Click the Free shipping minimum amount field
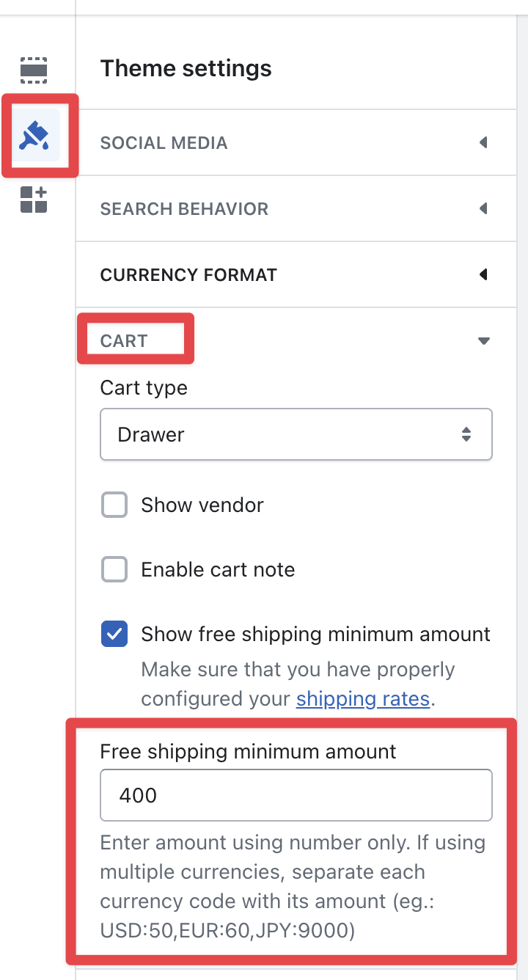Viewport: 528px width, 980px height. tap(296, 795)
